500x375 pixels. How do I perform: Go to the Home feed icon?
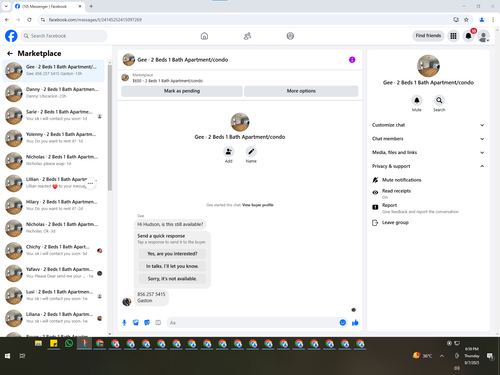pyautogui.click(x=204, y=36)
